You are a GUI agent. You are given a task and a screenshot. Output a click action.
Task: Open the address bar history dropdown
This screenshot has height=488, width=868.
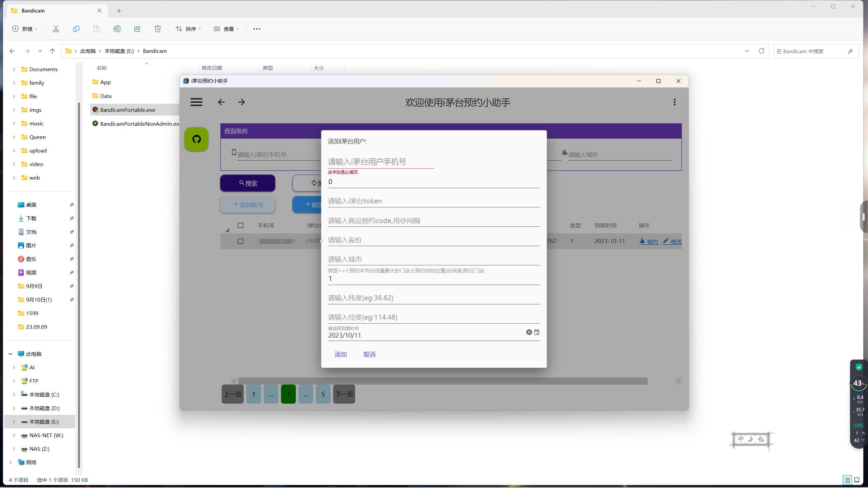pos(747,51)
